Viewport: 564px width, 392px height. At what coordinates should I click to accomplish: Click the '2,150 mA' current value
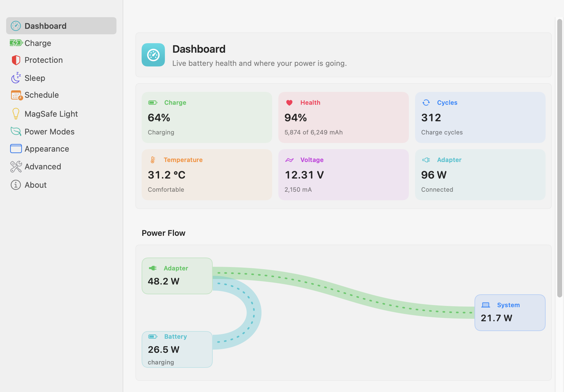point(298,190)
